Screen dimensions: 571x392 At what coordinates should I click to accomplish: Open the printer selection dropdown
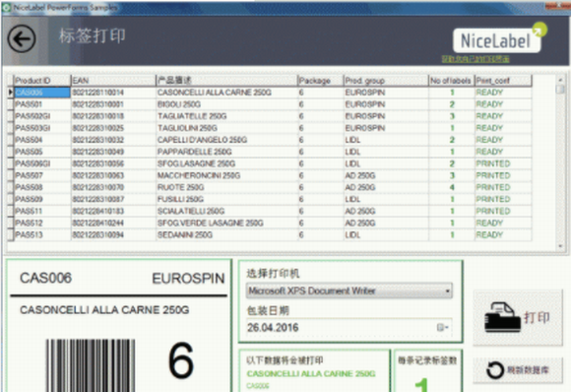click(447, 291)
